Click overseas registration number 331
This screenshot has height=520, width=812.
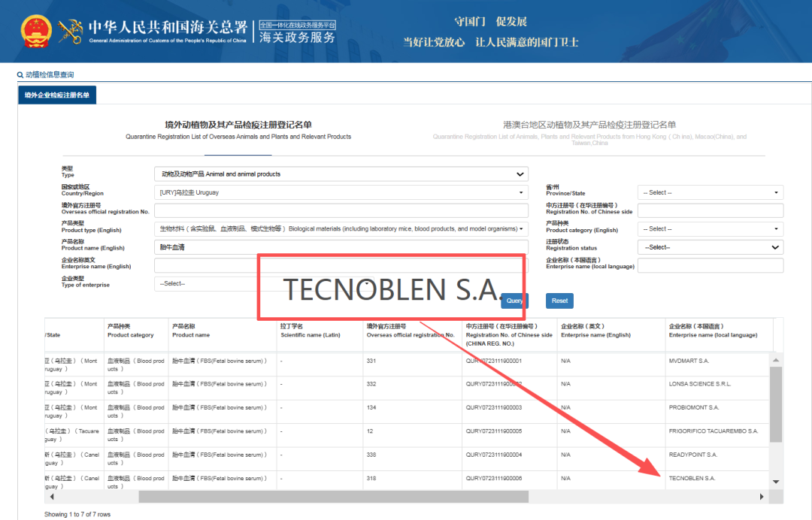(371, 361)
